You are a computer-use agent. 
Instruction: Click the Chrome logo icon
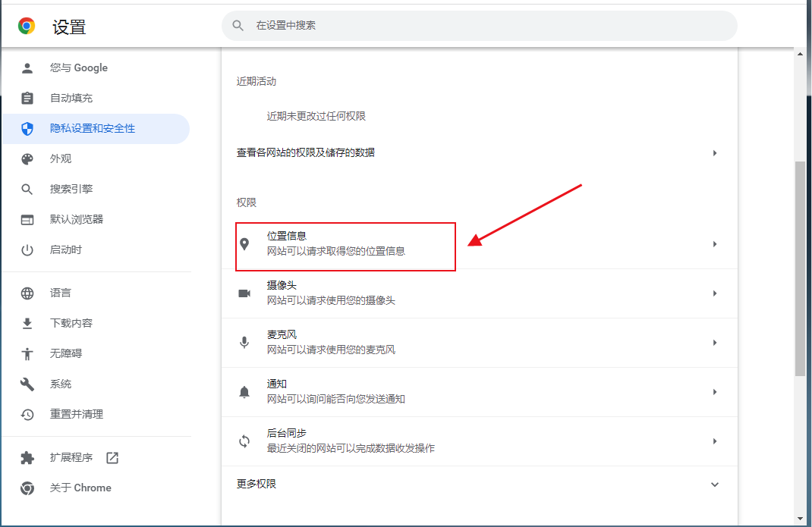tap(27, 26)
